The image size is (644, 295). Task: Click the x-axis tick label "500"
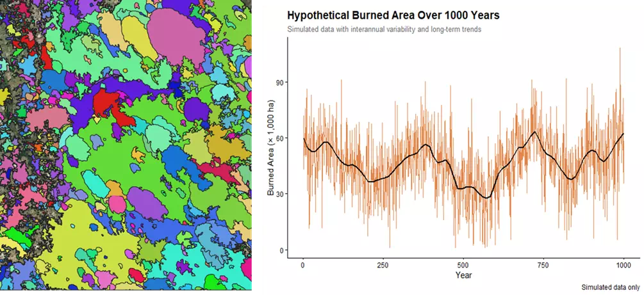pyautogui.click(x=463, y=265)
